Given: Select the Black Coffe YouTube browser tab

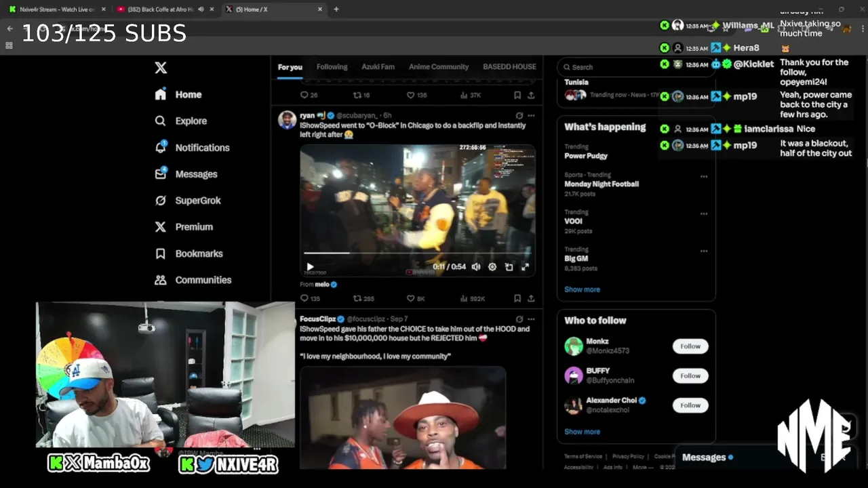Looking at the screenshot, I should (x=165, y=9).
